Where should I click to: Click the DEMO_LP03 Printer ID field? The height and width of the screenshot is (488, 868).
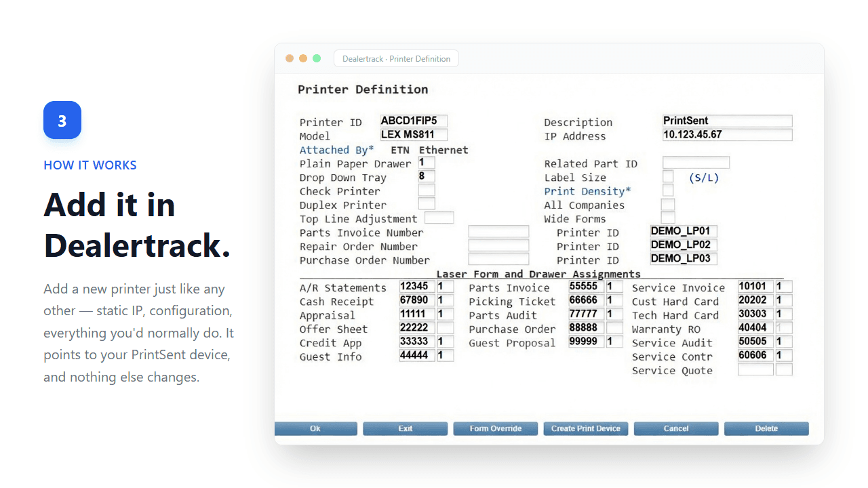(684, 258)
